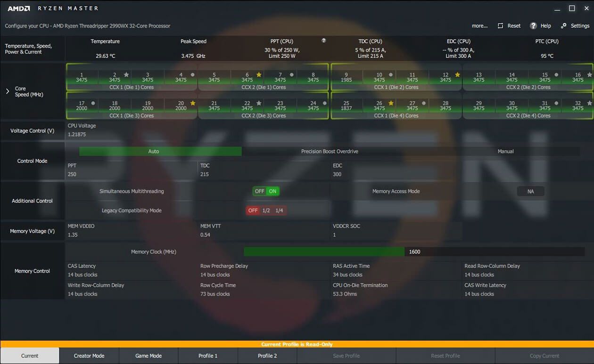Click the gold star on core 20
594x364 pixels.
coord(192,103)
